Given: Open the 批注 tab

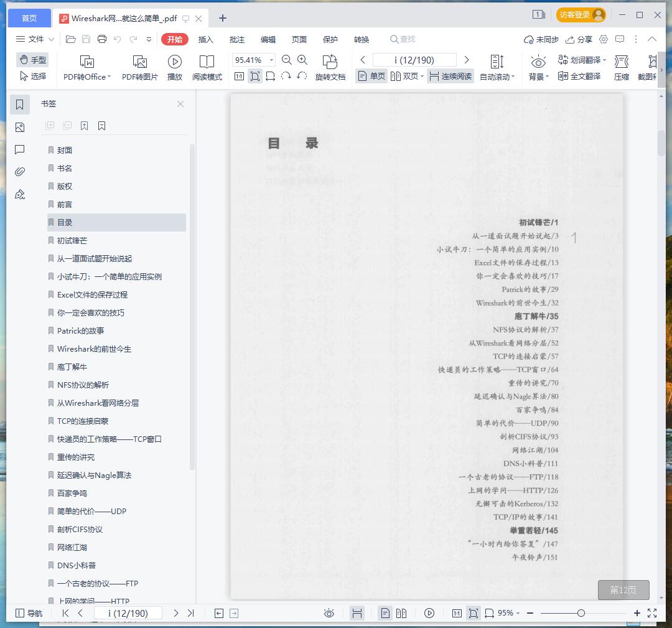Looking at the screenshot, I should (x=237, y=39).
